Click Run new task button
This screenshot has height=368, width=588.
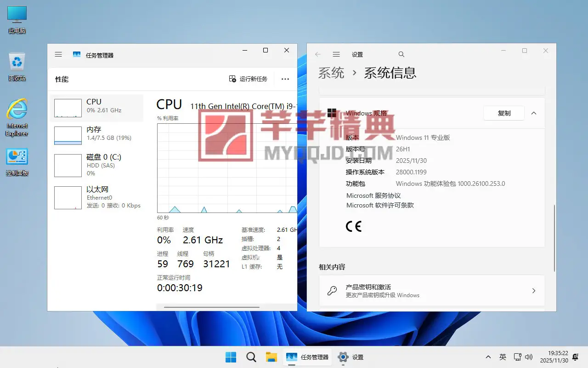(248, 79)
